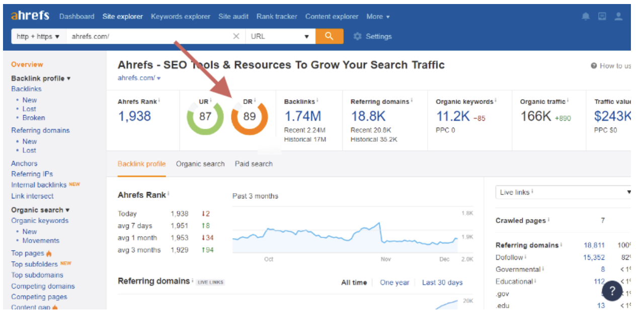Select One year range for referring domains
The image size is (644, 317).
click(x=394, y=282)
